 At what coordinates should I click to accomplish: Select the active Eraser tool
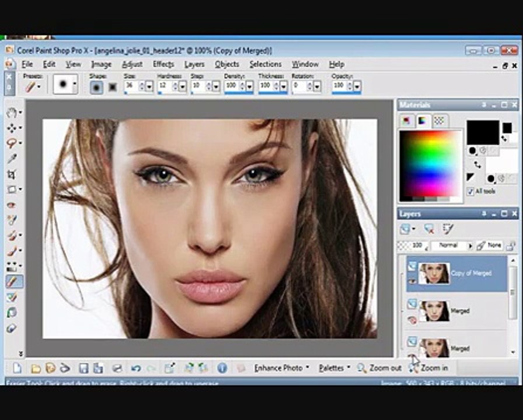[13, 282]
